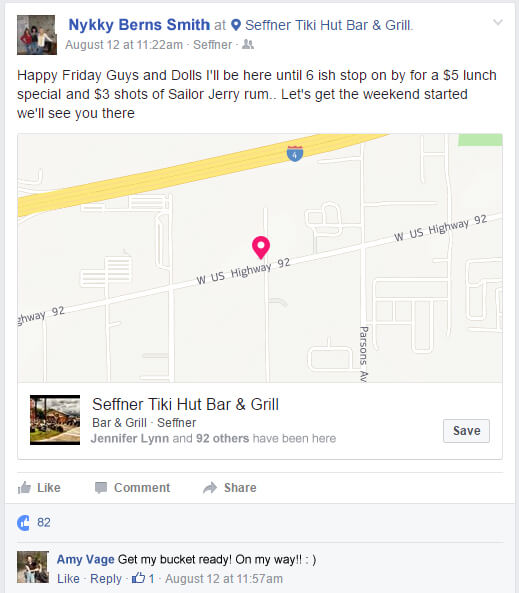Open Nykky Berns Smith's profile link

click(x=139, y=25)
